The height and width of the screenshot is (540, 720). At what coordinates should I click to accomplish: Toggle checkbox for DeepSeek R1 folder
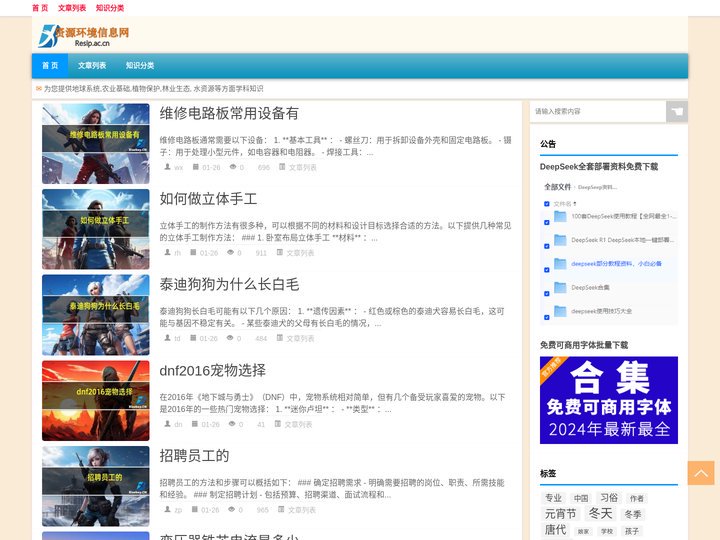[546, 246]
